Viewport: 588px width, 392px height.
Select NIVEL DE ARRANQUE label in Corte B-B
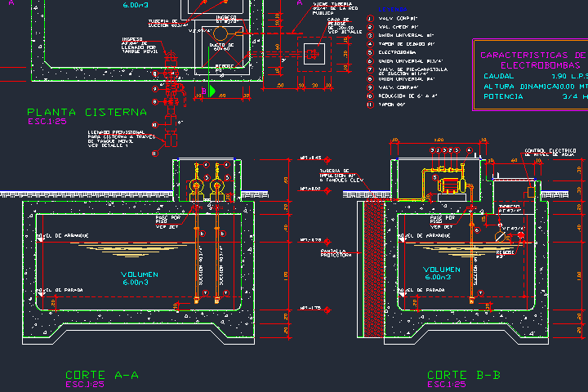click(x=424, y=235)
